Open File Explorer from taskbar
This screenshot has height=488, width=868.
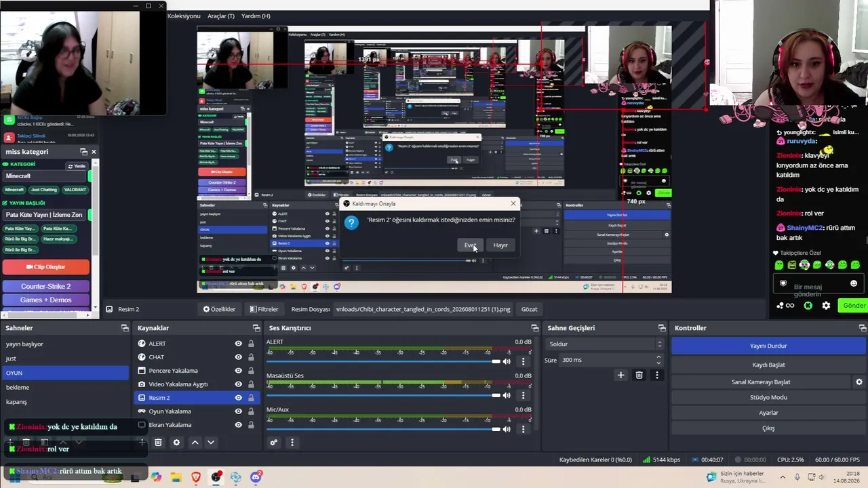point(176,477)
